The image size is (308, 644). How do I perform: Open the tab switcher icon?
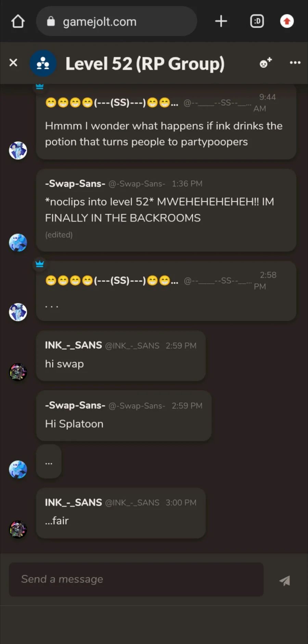pos(257,21)
